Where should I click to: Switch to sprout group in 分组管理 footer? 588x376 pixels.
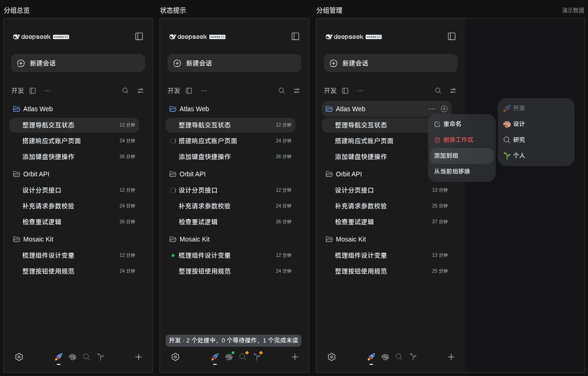click(413, 357)
